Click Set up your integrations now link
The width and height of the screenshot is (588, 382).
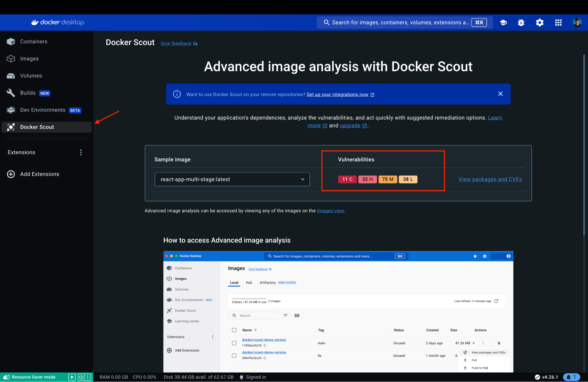(x=337, y=94)
